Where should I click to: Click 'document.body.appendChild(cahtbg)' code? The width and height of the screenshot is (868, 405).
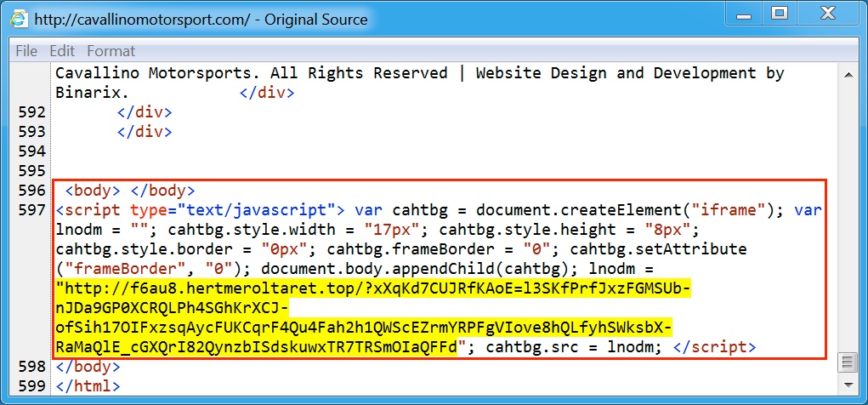point(420,269)
